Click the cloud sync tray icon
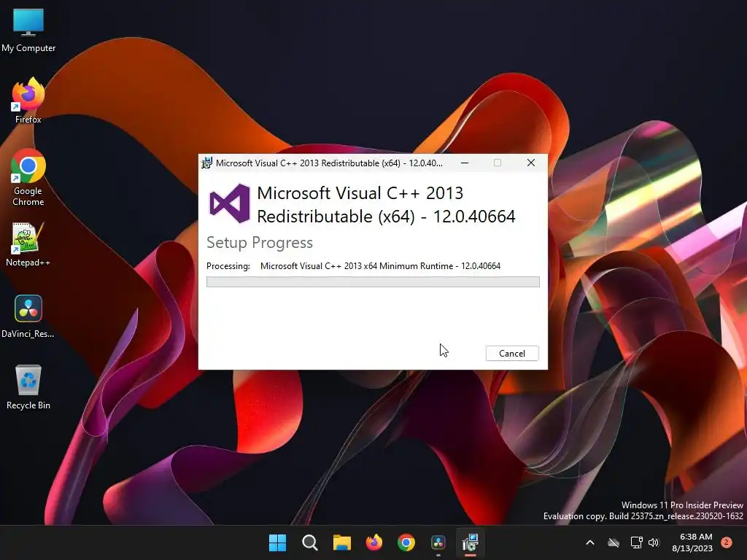Screen dimensions: 747x560 point(614,542)
